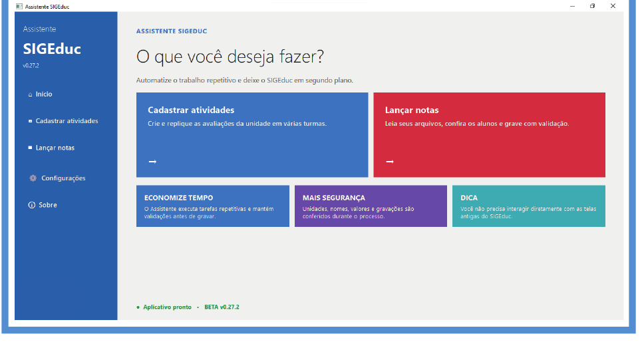The image size is (644, 344).
Task: Click the 'O que você deseja fazer?' heading
Action: coord(230,57)
